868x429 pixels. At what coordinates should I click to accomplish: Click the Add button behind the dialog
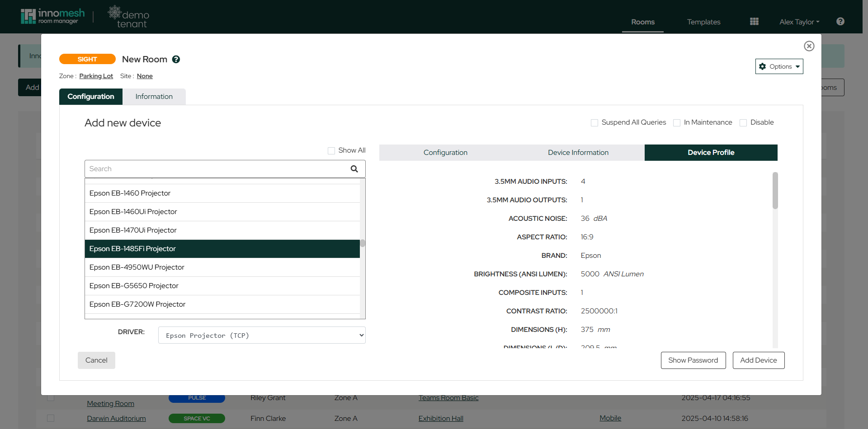(x=30, y=88)
